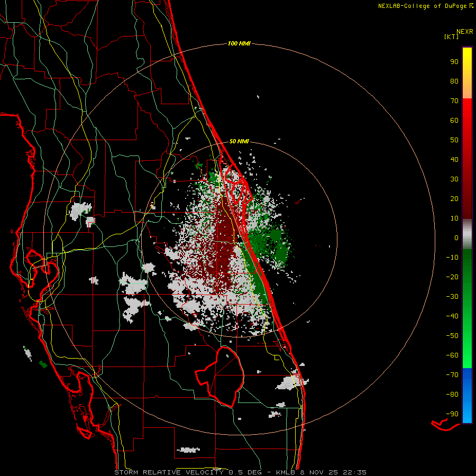Viewport: 476px width, 476px height.
Task: Click the "-20" value on the velocity scale
Action: tap(452, 277)
